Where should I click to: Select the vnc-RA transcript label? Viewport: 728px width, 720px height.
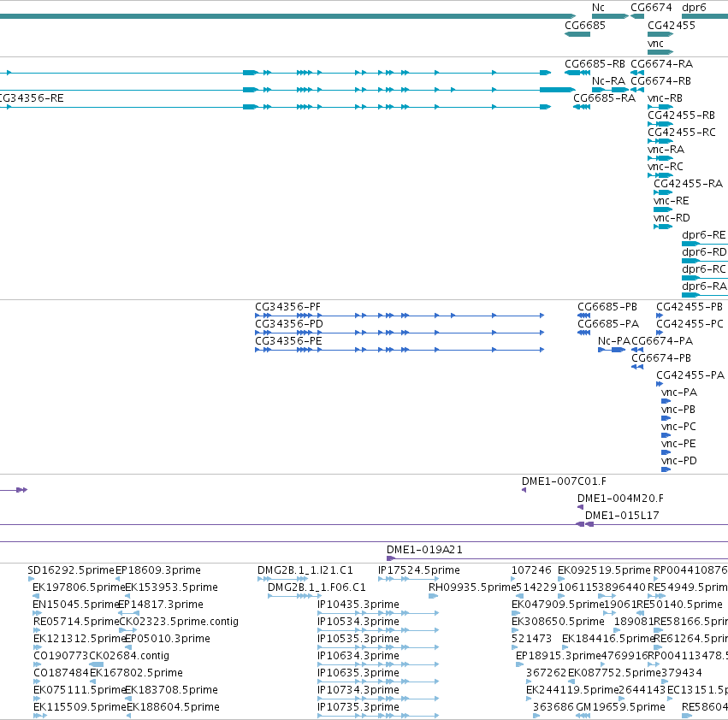point(666,150)
